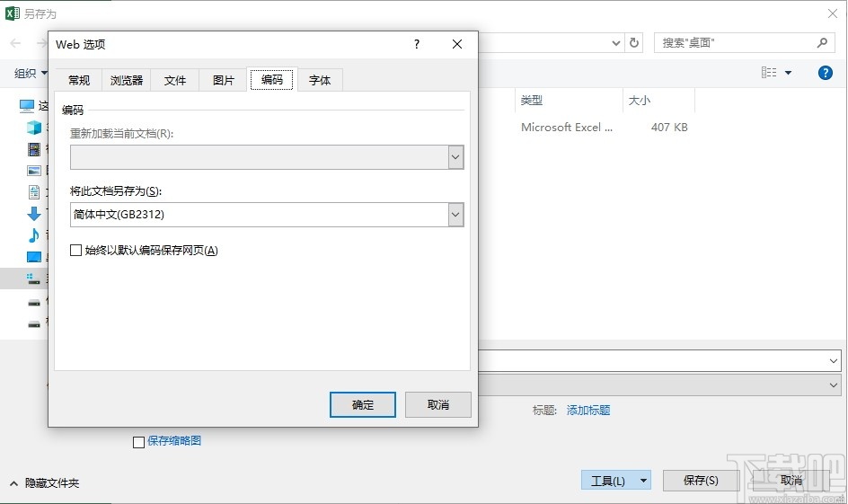The image size is (848, 504).
Task: Open the blue help icon in Save As
Action: (826, 73)
